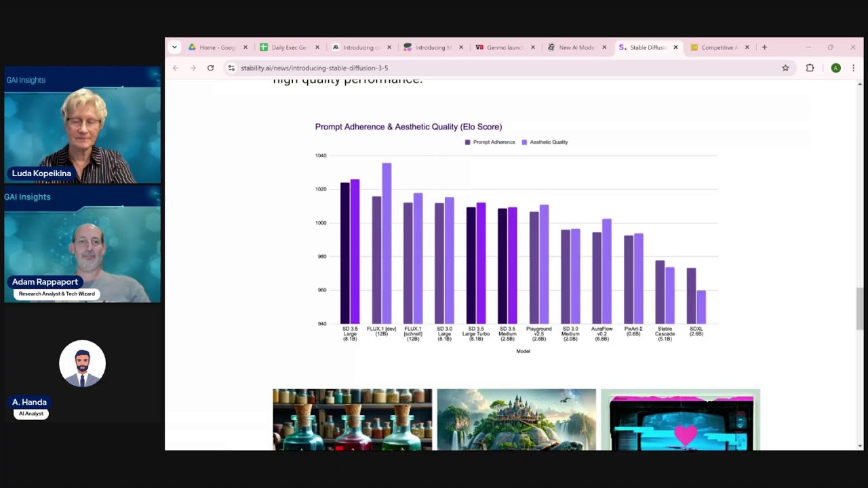Click the potion bottles sample image
Screen dimensions: 868x488
(352, 419)
